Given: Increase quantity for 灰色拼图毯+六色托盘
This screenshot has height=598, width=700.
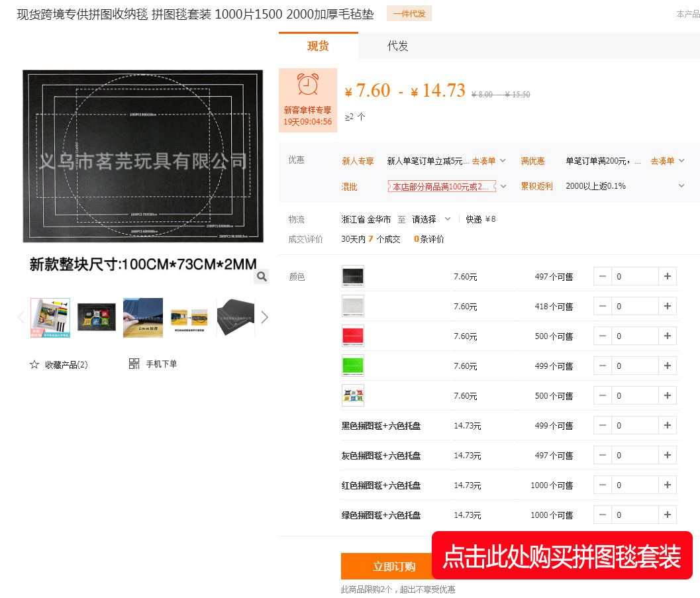Looking at the screenshot, I should 668,455.
